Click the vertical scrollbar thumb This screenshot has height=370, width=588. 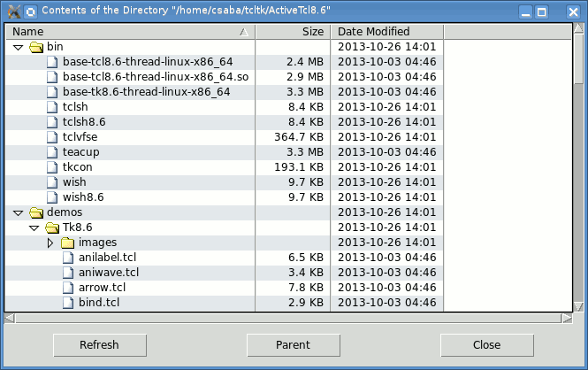pyautogui.click(x=578, y=59)
